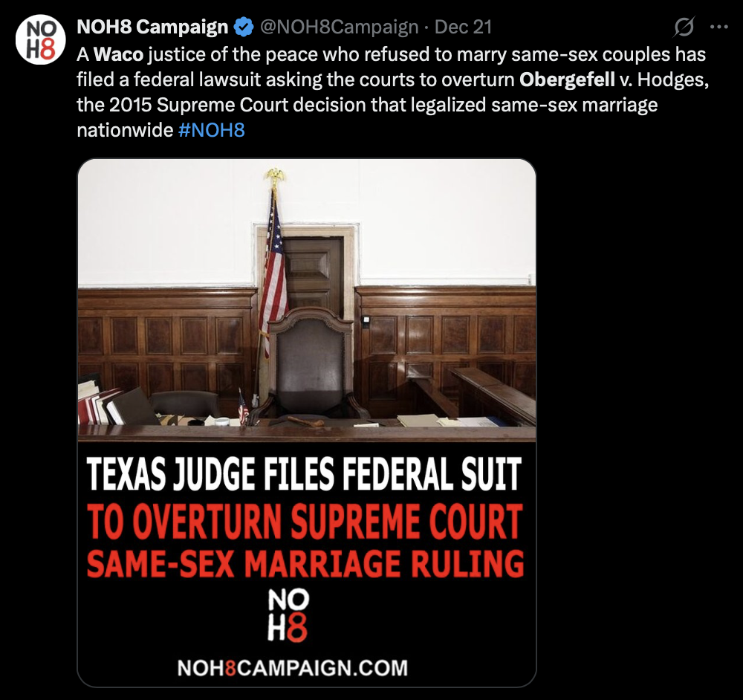Screen dimensions: 743x700
Task: Click the NOH8 logo inside the image
Action: [288, 615]
